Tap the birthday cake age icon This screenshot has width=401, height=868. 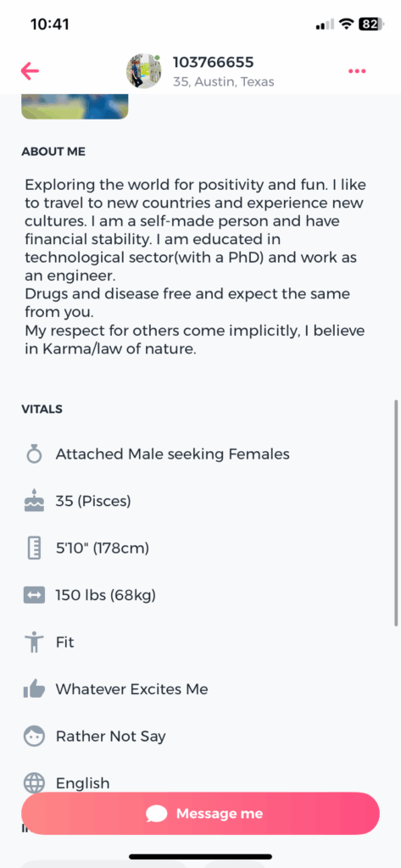[35, 502]
